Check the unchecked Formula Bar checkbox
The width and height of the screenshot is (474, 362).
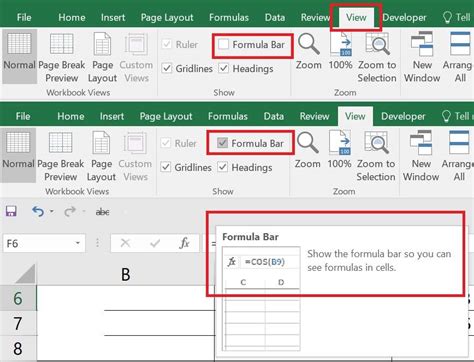pyautogui.click(x=223, y=44)
